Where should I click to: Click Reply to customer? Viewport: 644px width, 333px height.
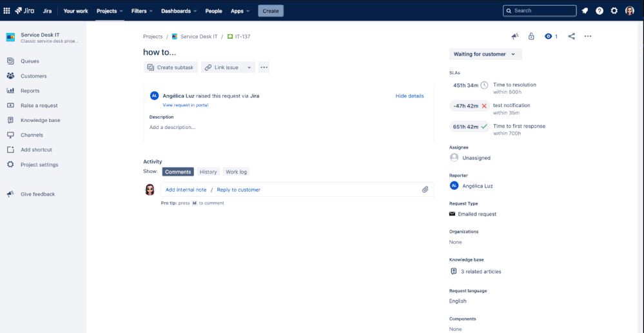click(239, 190)
